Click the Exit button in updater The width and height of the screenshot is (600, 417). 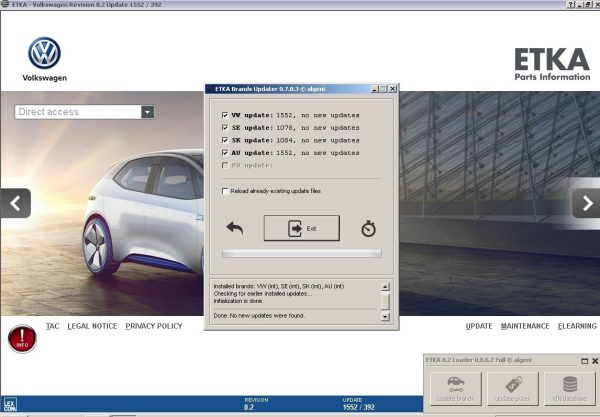302,228
